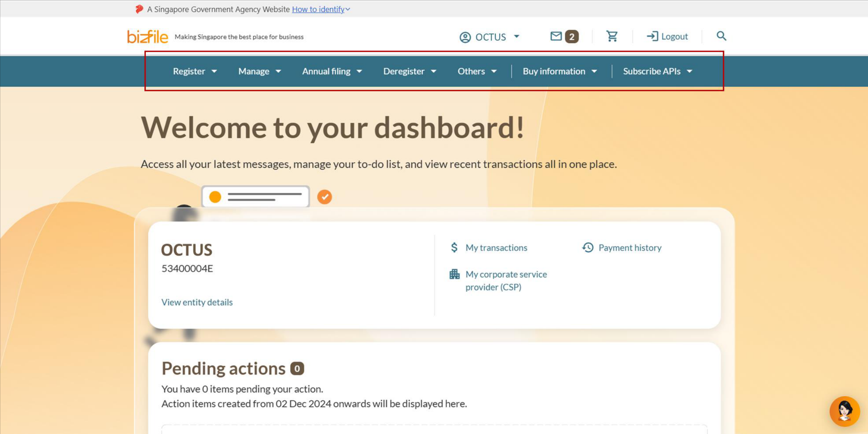Click the Logout link text
Image resolution: width=868 pixels, height=434 pixels.
[675, 36]
